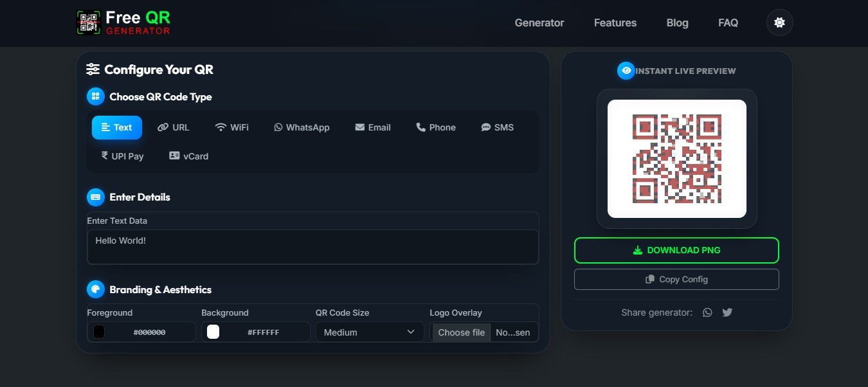Click the Copy Config button
The image size is (868, 387).
tap(676, 279)
